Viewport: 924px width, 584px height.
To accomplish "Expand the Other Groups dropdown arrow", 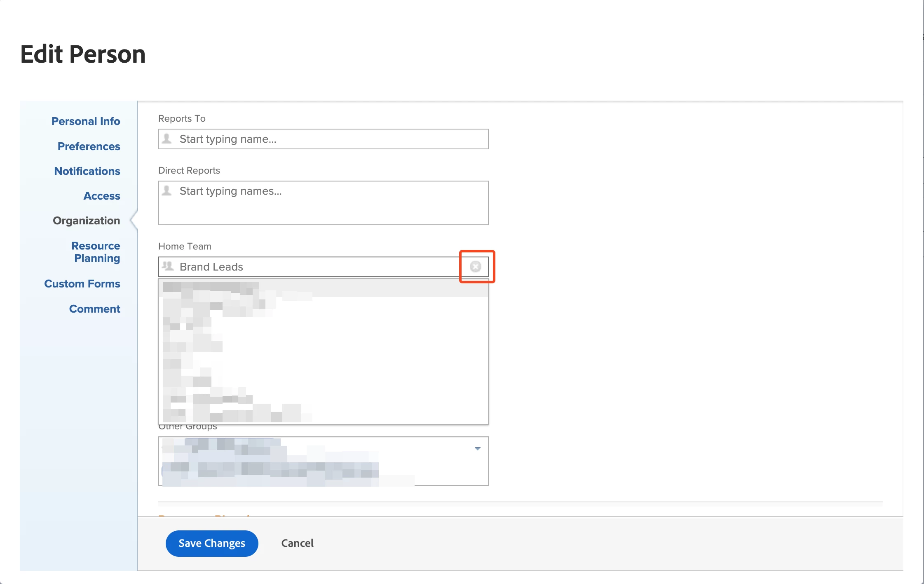I will [x=477, y=448].
